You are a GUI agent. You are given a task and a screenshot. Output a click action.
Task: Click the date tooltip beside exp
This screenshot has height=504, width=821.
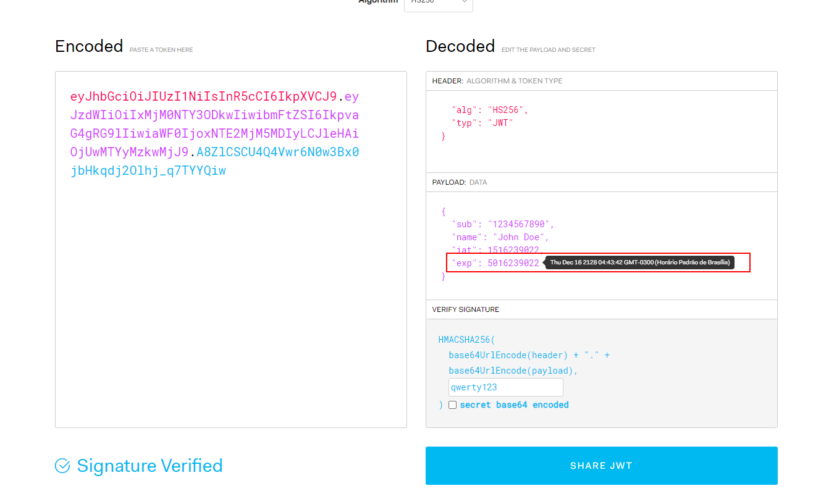[x=639, y=262]
